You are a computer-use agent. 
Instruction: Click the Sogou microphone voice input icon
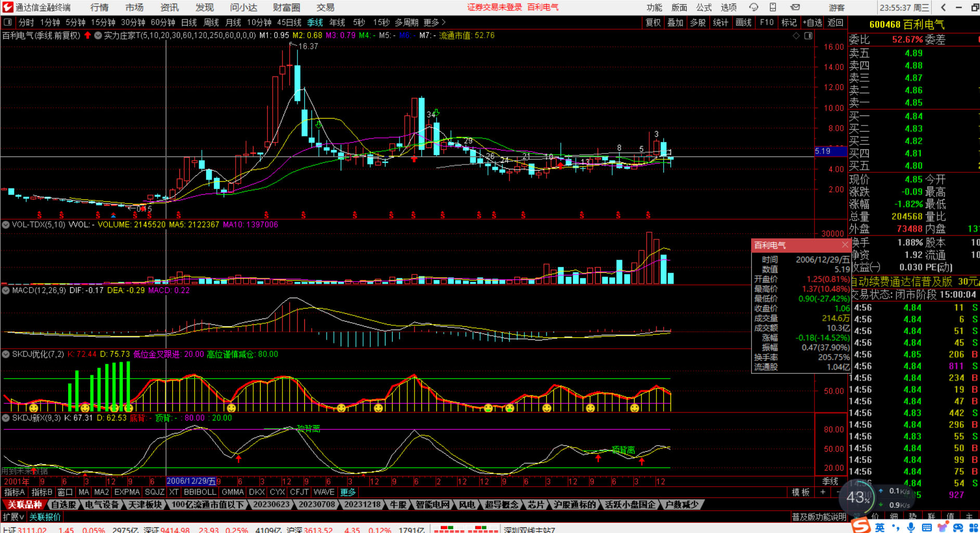point(910,527)
